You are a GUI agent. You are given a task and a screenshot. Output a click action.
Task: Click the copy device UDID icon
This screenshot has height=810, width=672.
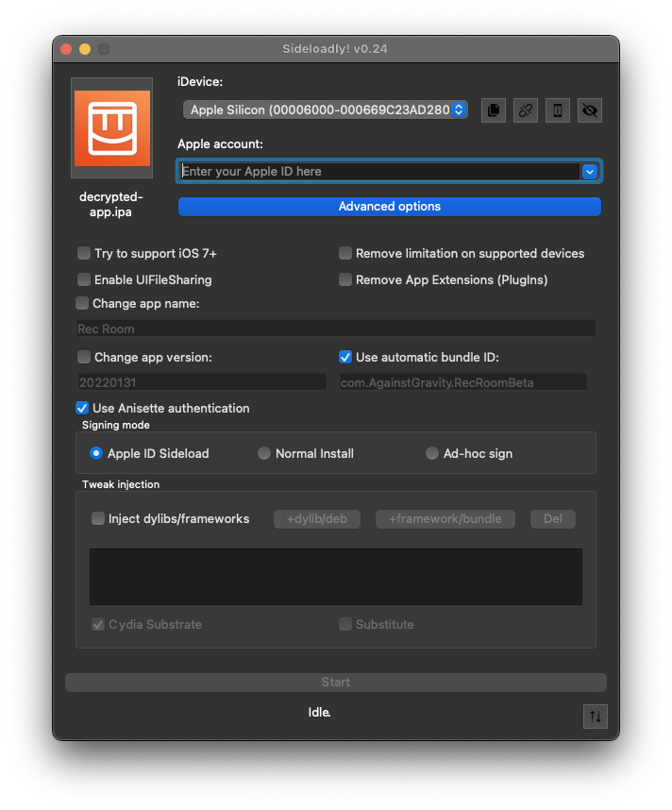coord(493,110)
